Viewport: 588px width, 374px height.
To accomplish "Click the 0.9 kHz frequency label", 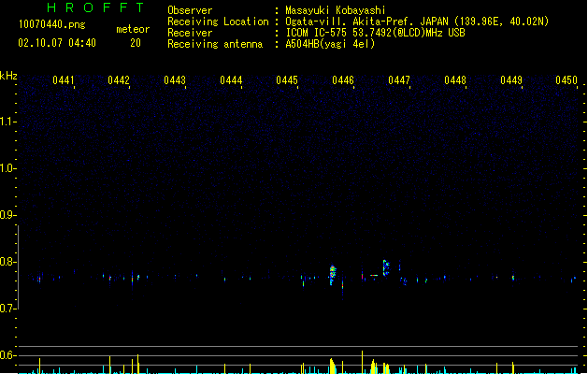I will click(7, 215).
